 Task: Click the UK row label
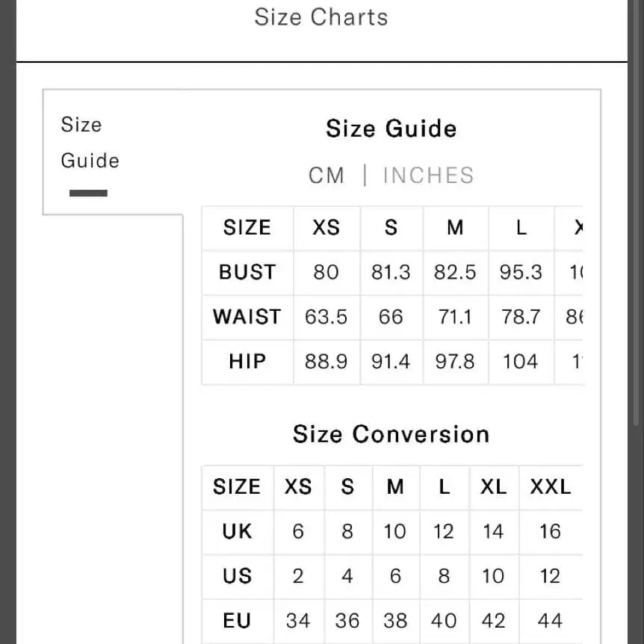point(237,531)
